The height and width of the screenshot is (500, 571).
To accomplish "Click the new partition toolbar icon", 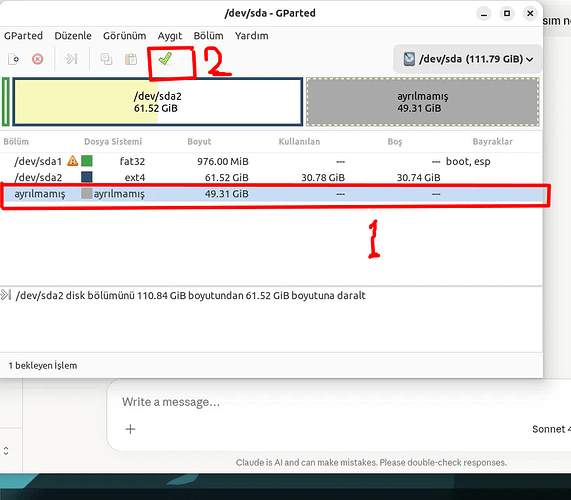I will [13, 59].
